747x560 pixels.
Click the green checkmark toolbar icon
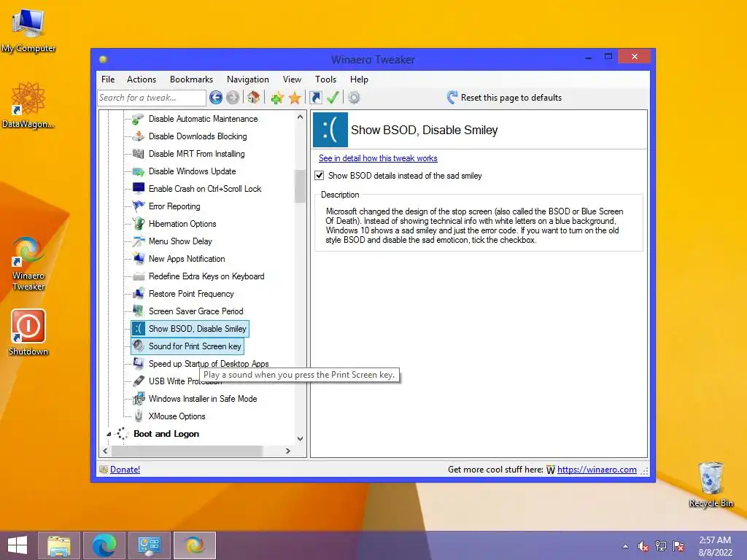(333, 98)
